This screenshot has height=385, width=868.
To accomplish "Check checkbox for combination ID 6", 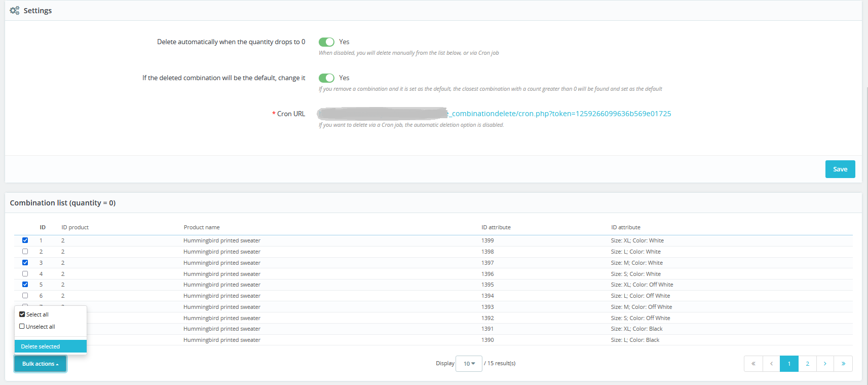I will 25,296.
